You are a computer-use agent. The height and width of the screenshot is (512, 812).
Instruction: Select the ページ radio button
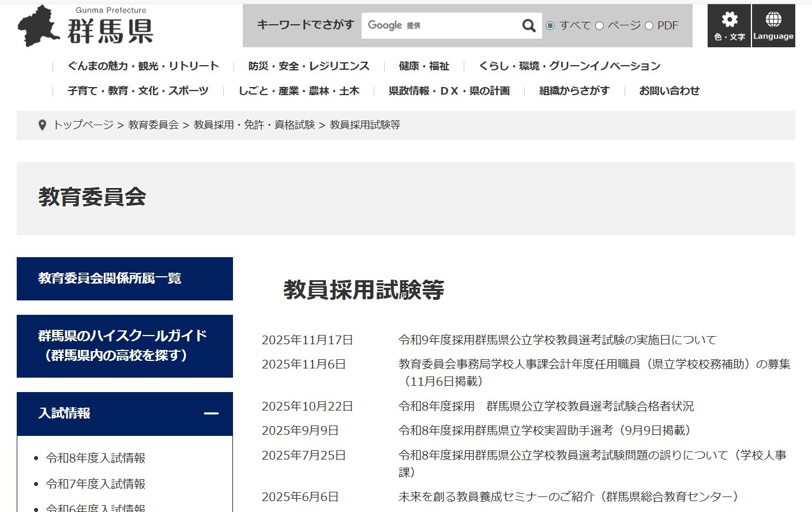[x=599, y=26]
